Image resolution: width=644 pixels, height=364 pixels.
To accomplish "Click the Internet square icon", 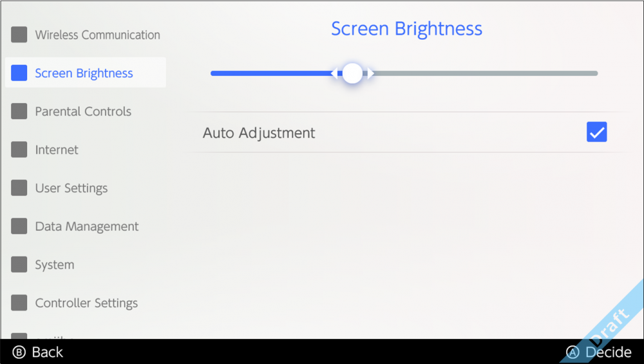I will click(x=19, y=149).
